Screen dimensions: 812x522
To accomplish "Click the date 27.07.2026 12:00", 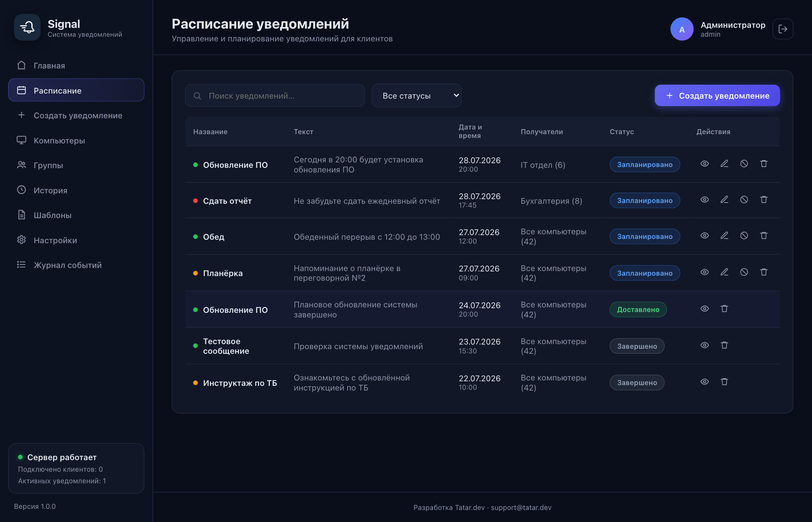I will pos(479,236).
